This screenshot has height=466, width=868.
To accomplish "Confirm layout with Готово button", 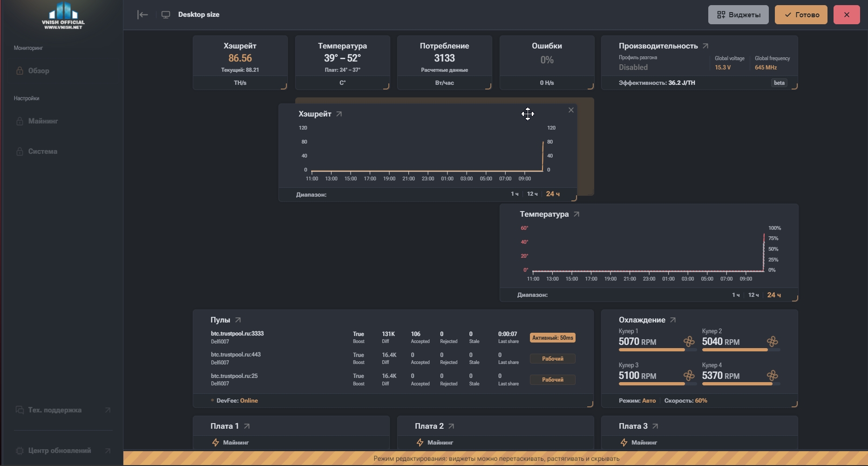I will (801, 15).
